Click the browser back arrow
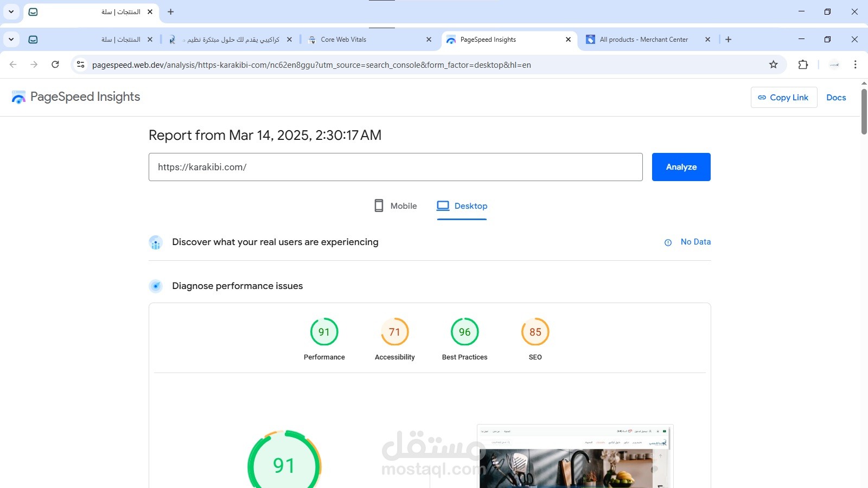The width and height of the screenshot is (868, 488). (13, 65)
